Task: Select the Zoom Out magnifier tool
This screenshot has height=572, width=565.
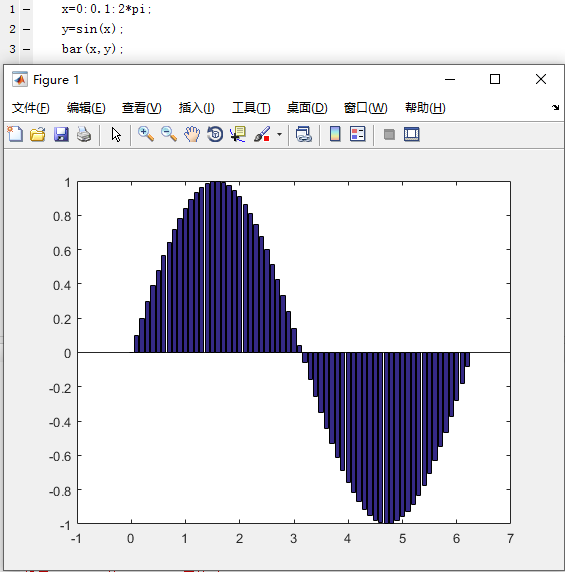Action: [x=169, y=134]
